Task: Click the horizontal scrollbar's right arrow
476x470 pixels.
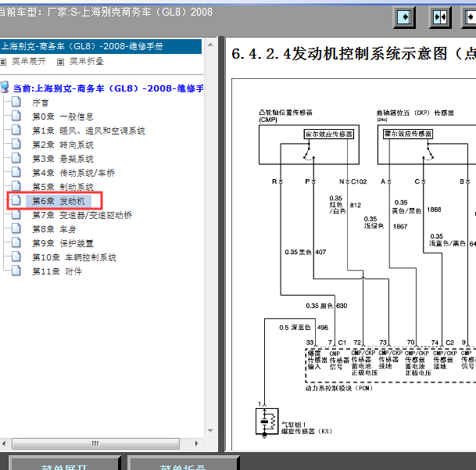Action: [196, 443]
